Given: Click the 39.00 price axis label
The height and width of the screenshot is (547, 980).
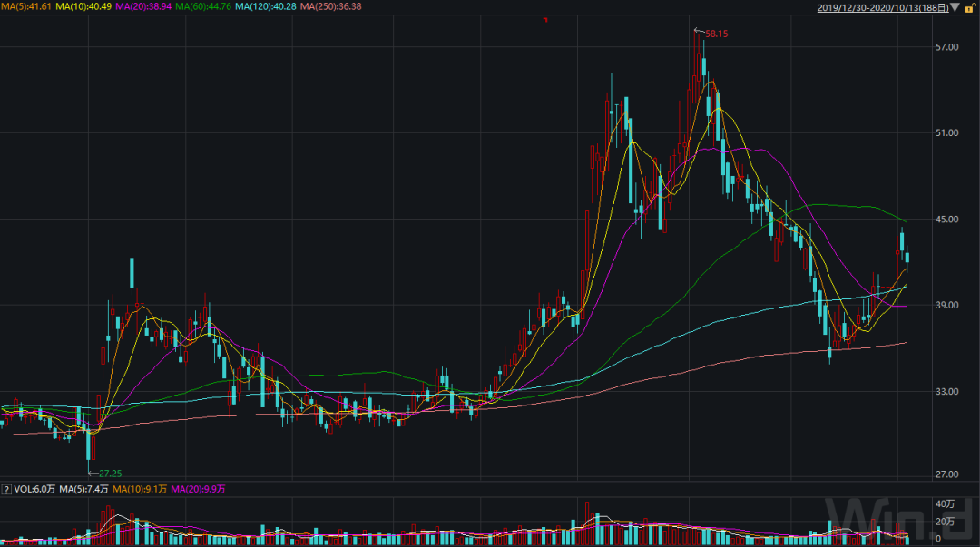Looking at the screenshot, I should point(946,305).
